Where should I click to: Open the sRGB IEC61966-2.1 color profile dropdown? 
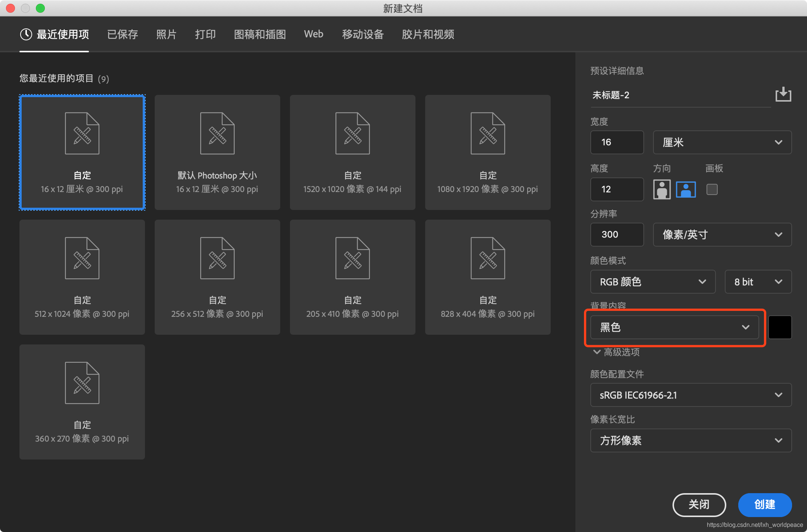(691, 395)
